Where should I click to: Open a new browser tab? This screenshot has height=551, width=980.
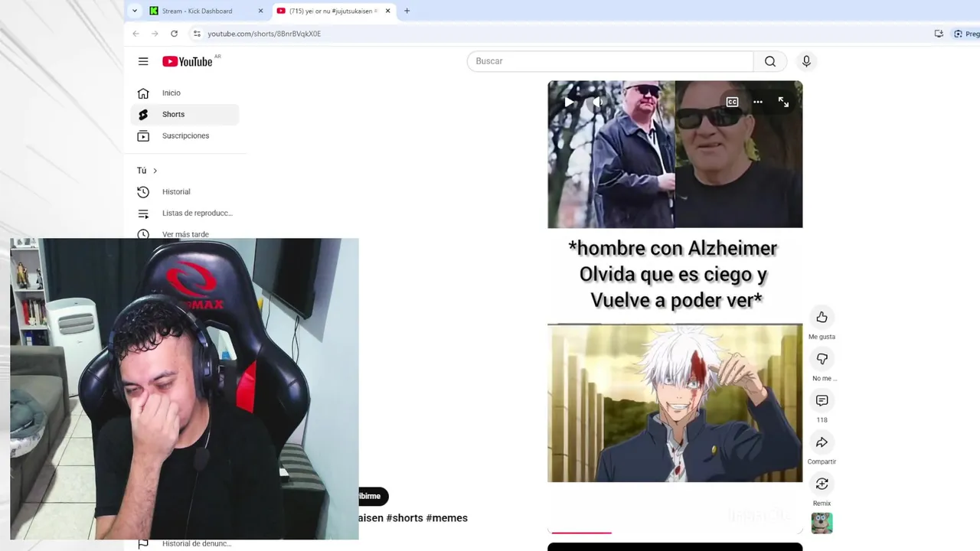(407, 11)
